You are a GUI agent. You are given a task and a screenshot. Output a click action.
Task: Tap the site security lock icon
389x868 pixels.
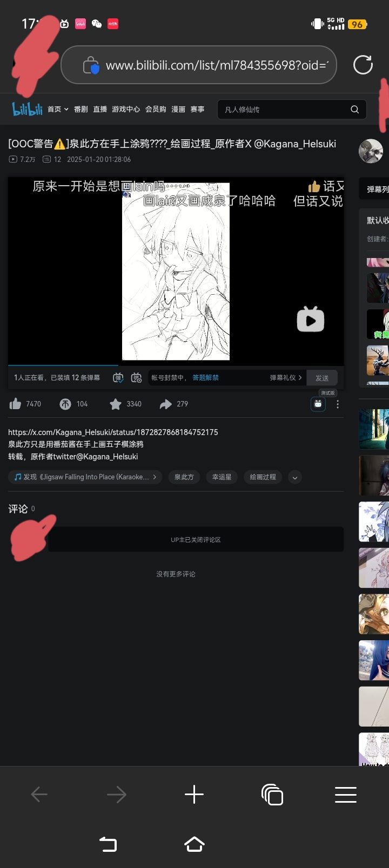coord(91,65)
